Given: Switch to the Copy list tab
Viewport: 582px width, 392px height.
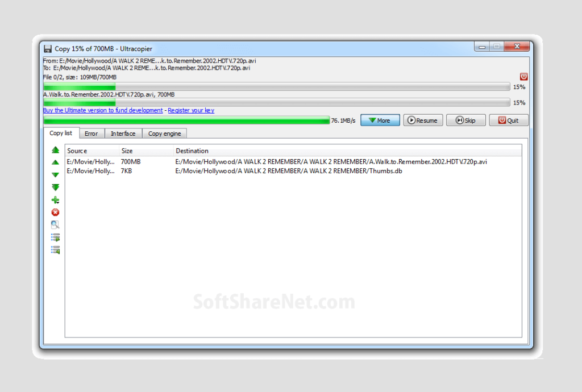Looking at the screenshot, I should [61, 133].
